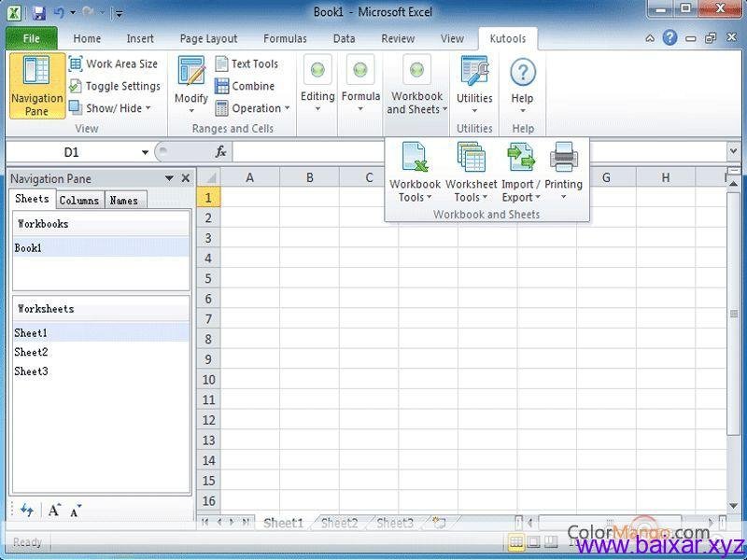Screen dimensions: 747x560
Task: Switch to the Columns tab in Navigation Pane
Action: [x=79, y=200]
